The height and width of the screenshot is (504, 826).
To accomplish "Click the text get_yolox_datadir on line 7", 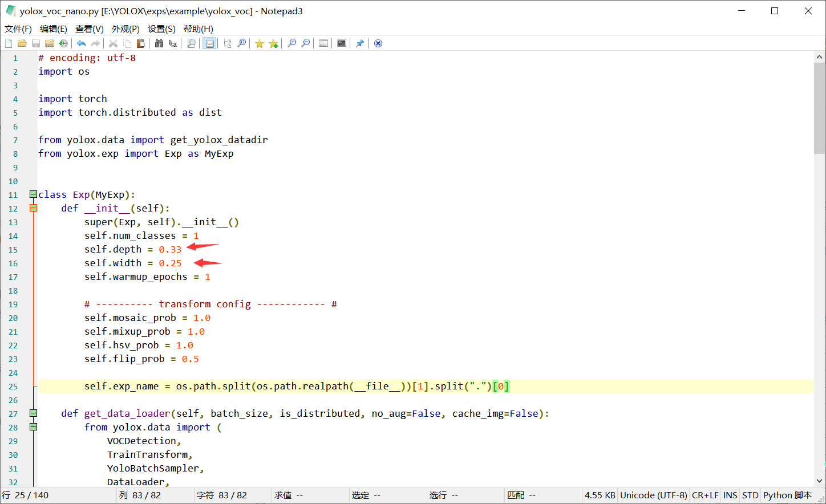I will [219, 140].
